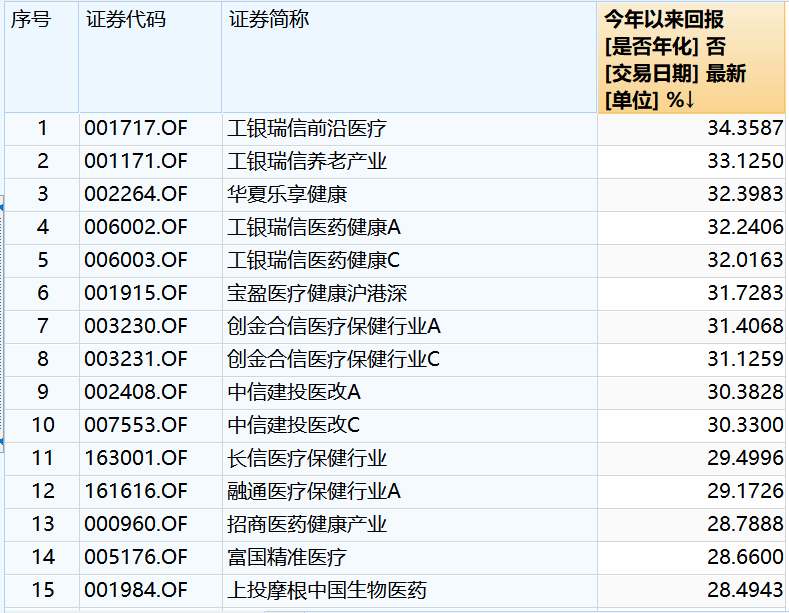Select code 003230.OF

point(135,326)
